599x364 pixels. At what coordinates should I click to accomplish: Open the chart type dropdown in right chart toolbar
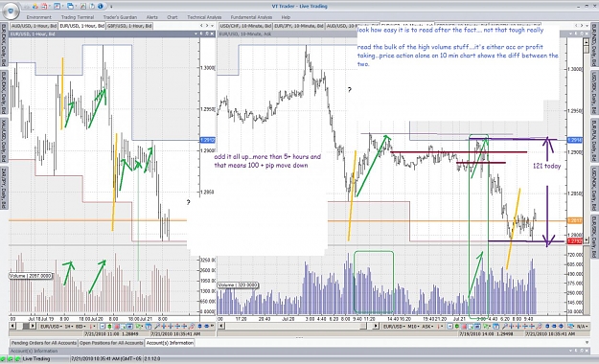point(439,327)
